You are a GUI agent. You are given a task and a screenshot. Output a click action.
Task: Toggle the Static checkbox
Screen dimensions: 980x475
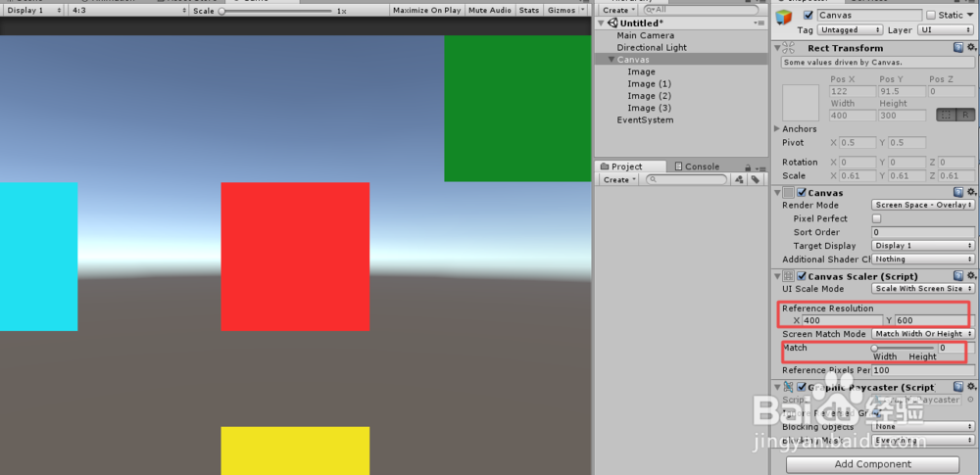931,15
